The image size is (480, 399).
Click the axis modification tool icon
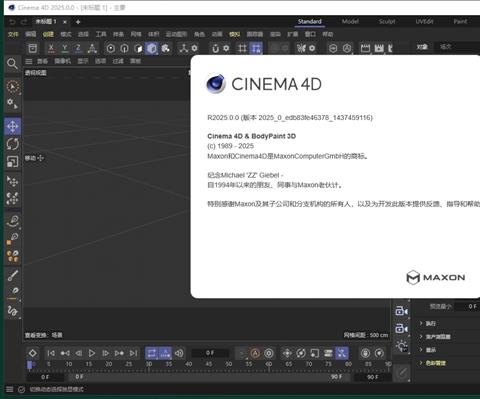(x=183, y=48)
